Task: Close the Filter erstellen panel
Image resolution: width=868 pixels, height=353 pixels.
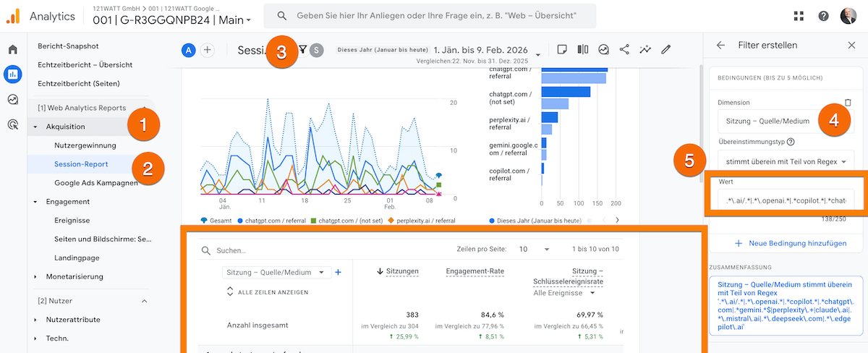Action: 851,45
